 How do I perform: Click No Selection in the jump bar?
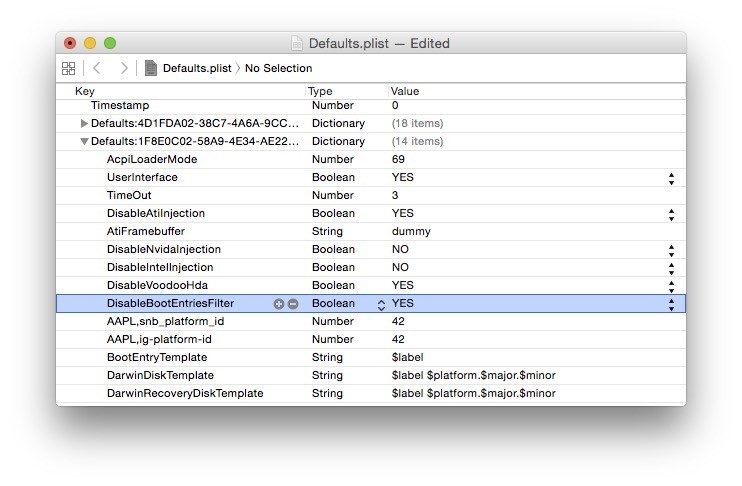pos(279,68)
